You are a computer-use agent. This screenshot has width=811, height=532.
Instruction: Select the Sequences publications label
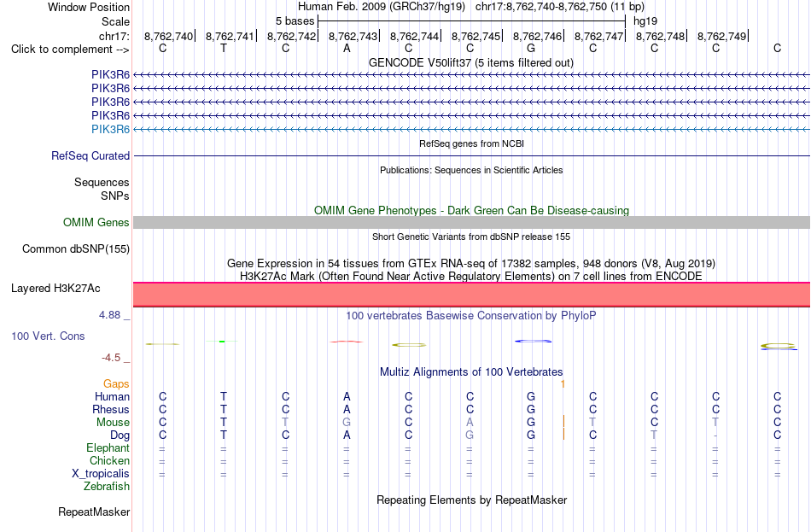pos(102,182)
